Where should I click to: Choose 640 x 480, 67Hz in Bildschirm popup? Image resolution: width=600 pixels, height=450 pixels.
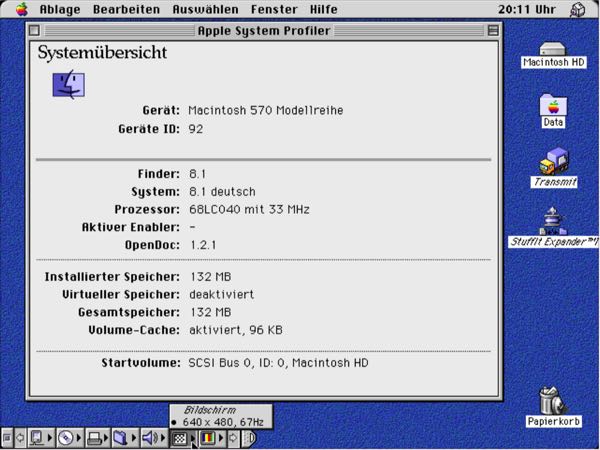pos(221,422)
